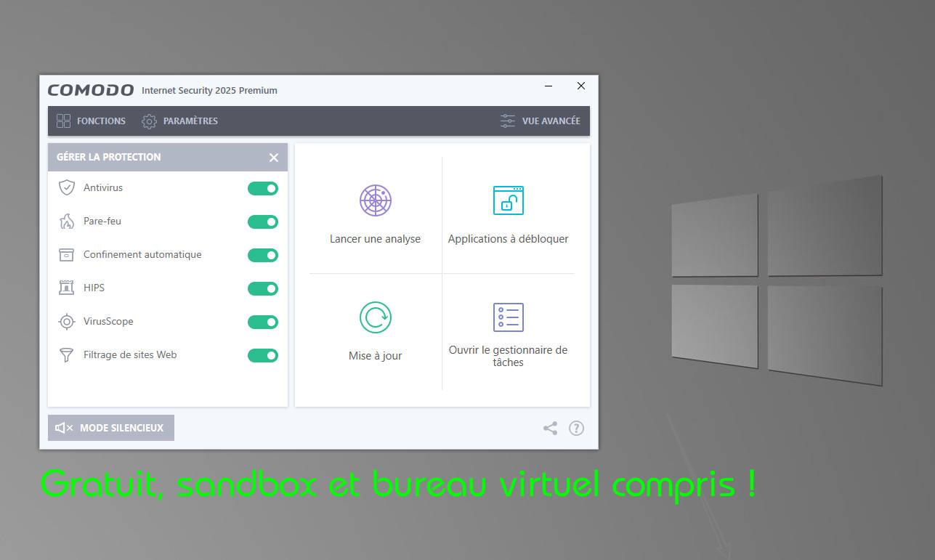Click the VirusScope target icon
The height and width of the screenshot is (560, 935).
click(x=67, y=321)
